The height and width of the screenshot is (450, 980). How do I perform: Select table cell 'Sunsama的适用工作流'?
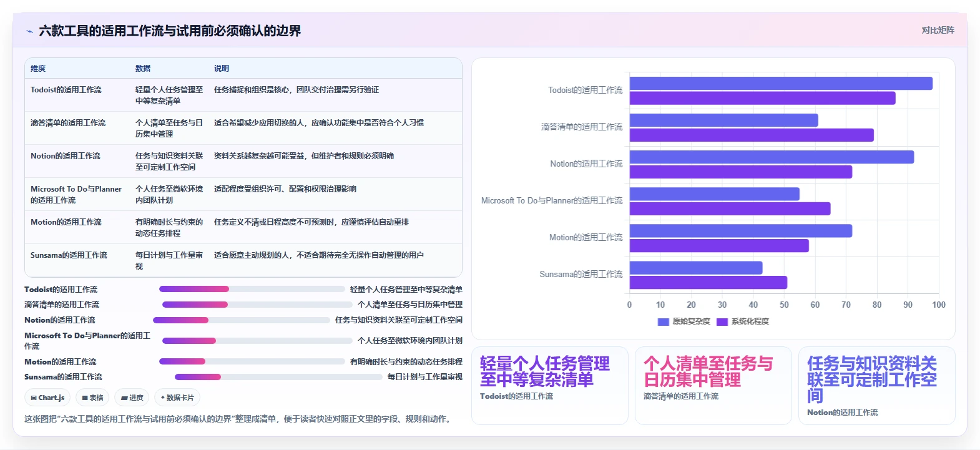(x=69, y=255)
